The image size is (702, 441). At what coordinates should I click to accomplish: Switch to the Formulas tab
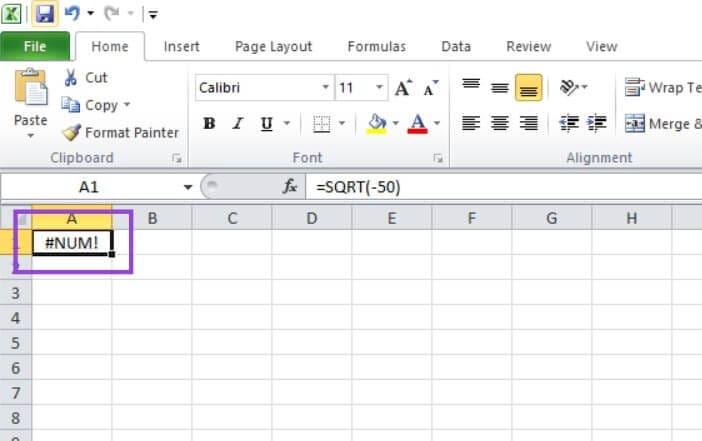[x=376, y=46]
